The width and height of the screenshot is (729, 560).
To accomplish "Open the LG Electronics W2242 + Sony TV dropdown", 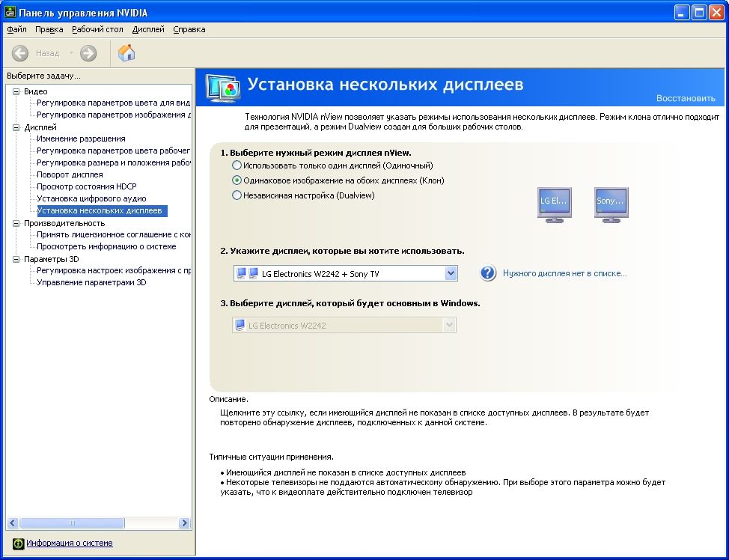I will point(451,273).
